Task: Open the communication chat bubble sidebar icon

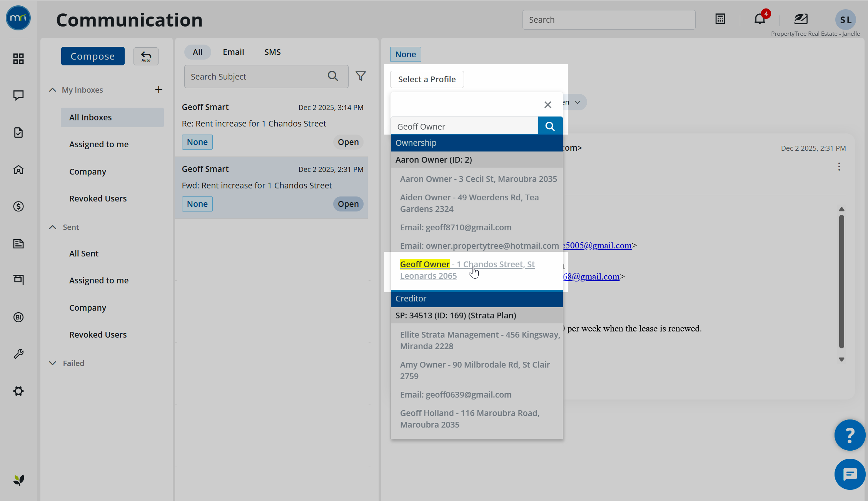Action: (x=18, y=95)
